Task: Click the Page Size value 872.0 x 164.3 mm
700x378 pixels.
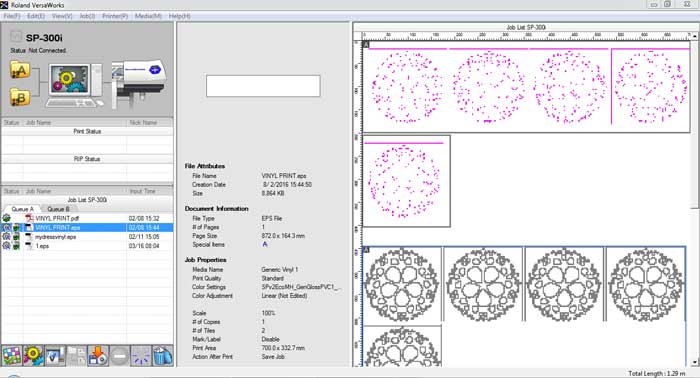Action: [283, 236]
